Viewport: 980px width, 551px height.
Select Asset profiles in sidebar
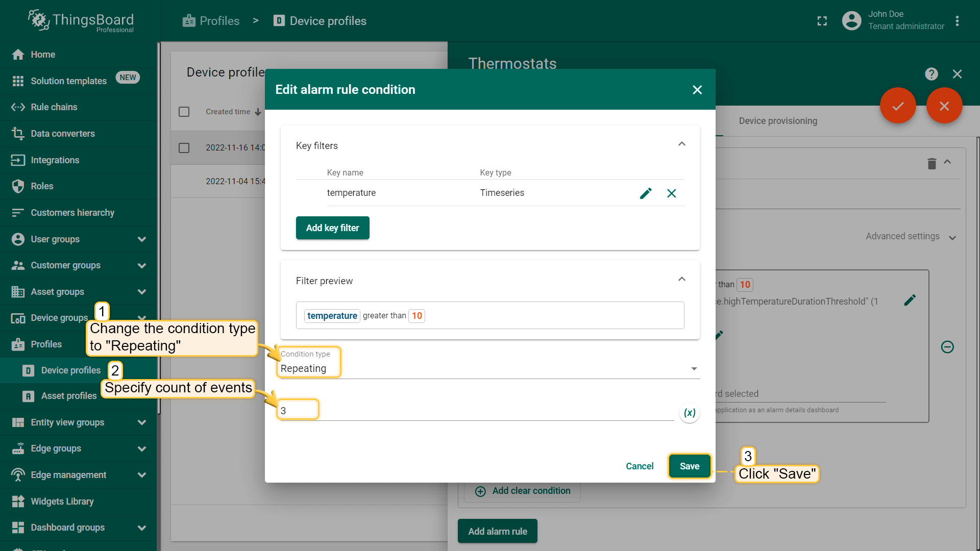tap(79, 396)
